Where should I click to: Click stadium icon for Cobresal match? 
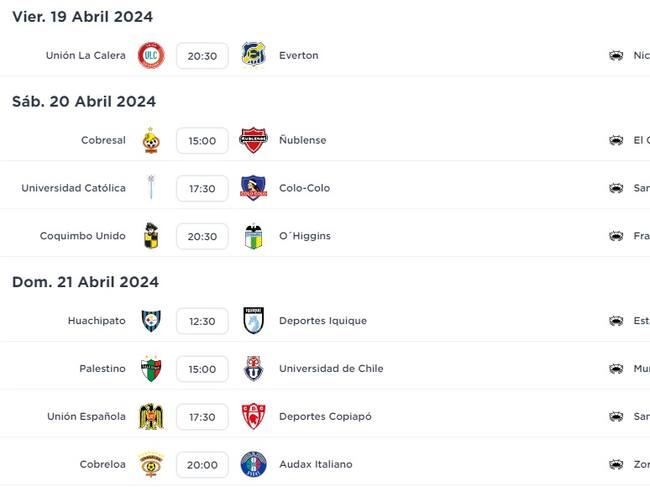616,140
